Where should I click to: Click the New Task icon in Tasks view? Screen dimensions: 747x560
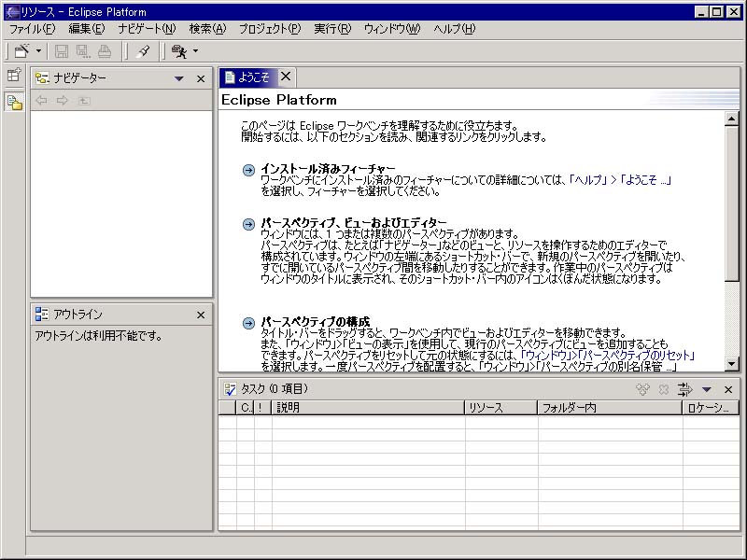click(x=642, y=389)
